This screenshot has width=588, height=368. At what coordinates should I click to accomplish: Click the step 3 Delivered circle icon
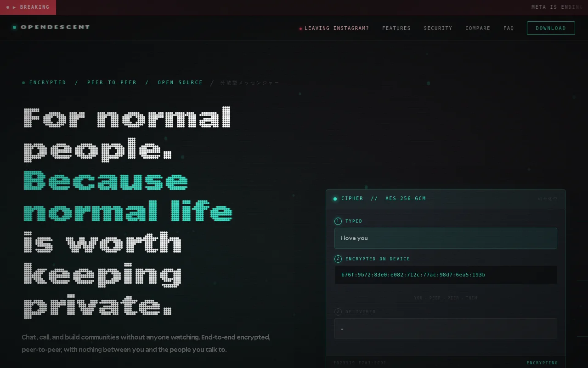[x=338, y=312]
